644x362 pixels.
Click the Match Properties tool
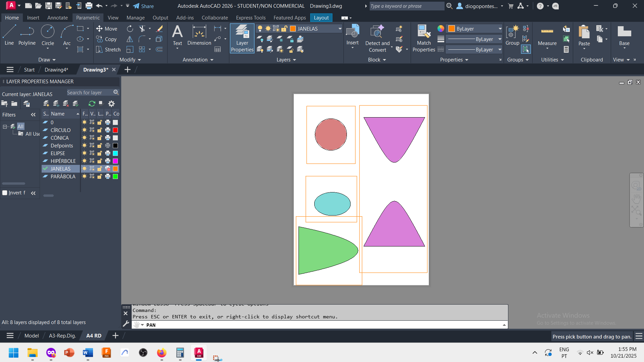[x=424, y=38]
